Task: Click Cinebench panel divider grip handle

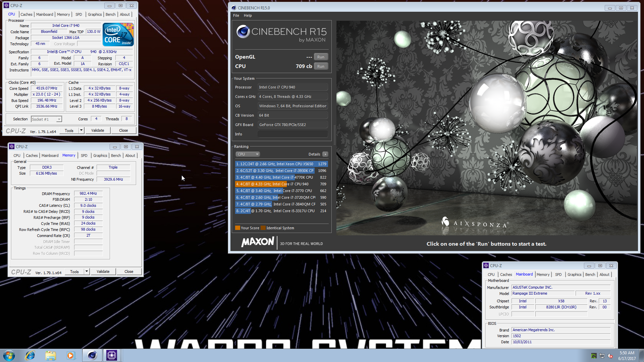Action: pos(334,135)
